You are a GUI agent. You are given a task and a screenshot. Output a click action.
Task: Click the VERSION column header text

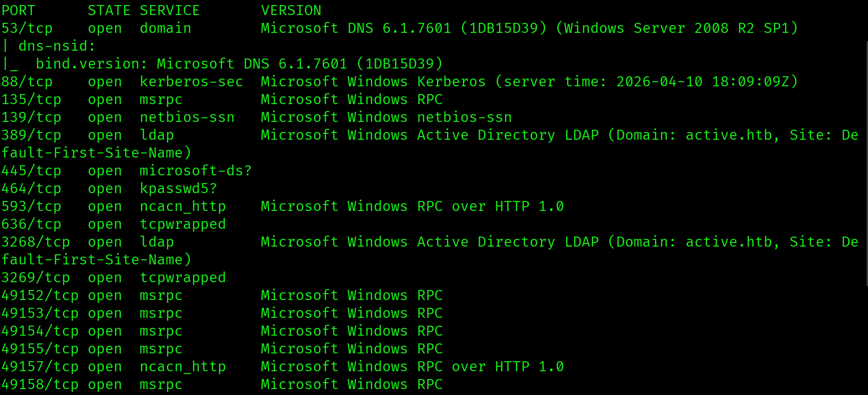point(291,11)
